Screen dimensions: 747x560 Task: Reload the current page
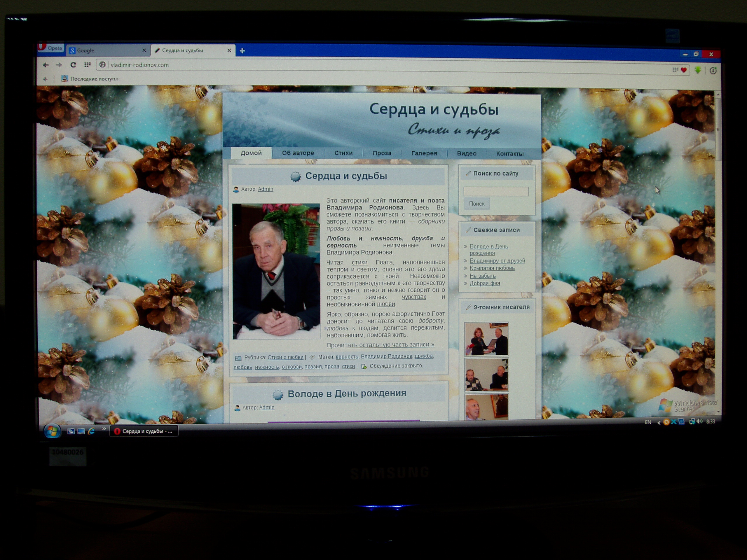coord(73,65)
